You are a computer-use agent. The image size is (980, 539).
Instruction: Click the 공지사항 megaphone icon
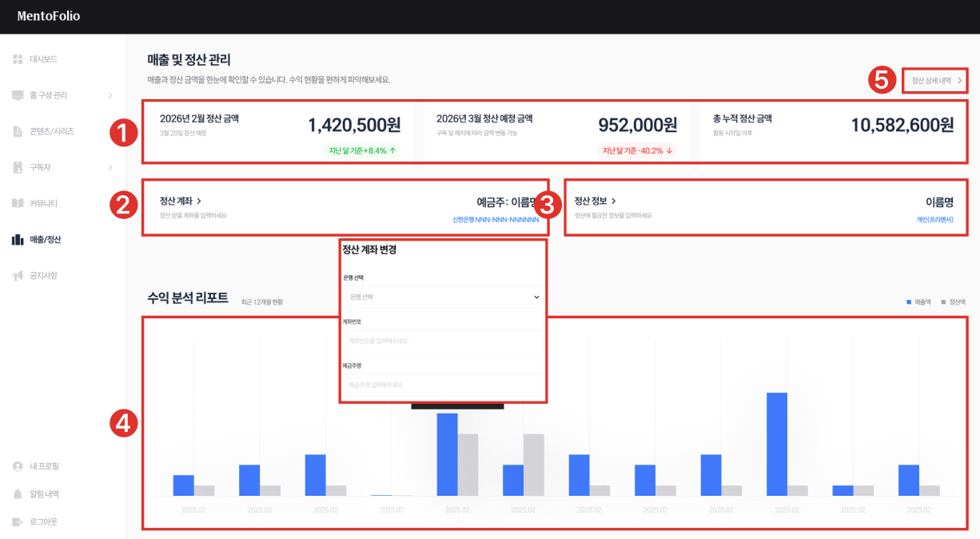pos(18,276)
